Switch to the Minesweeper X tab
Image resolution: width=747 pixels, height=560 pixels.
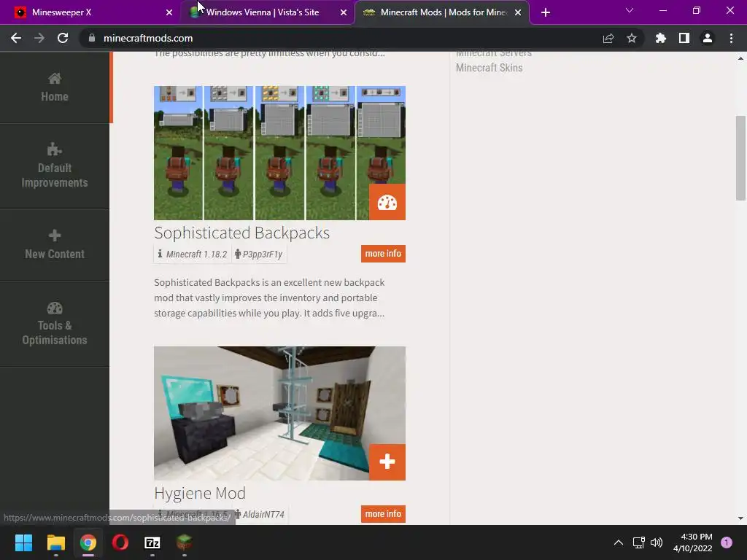90,12
